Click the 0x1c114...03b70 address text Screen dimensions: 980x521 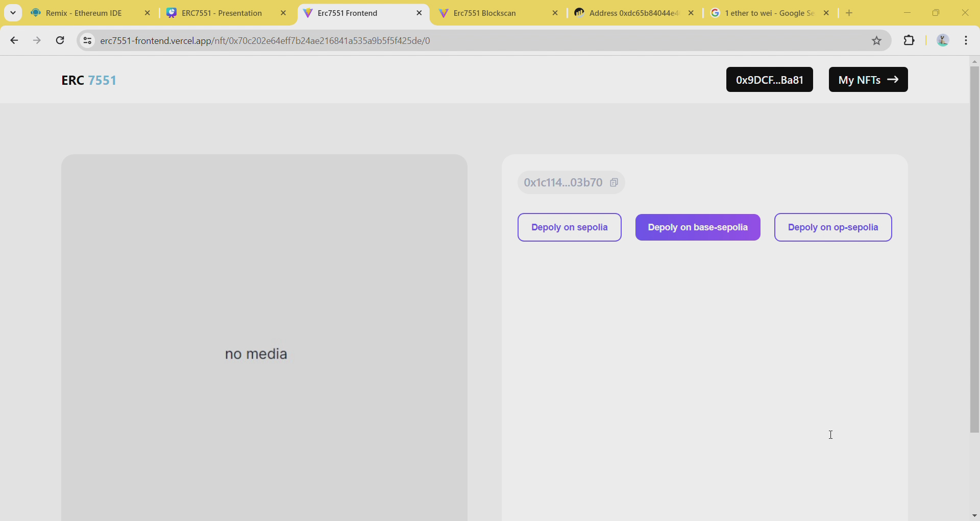(563, 182)
